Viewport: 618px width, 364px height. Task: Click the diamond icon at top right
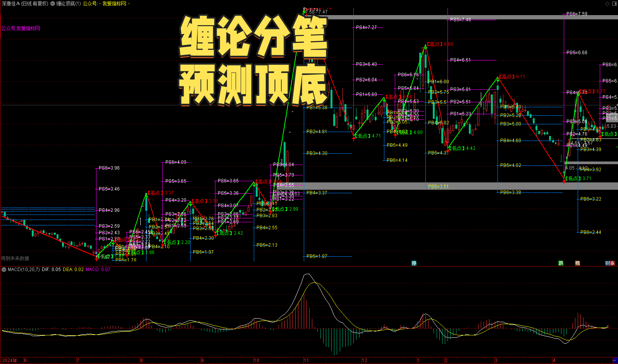pos(608,3)
